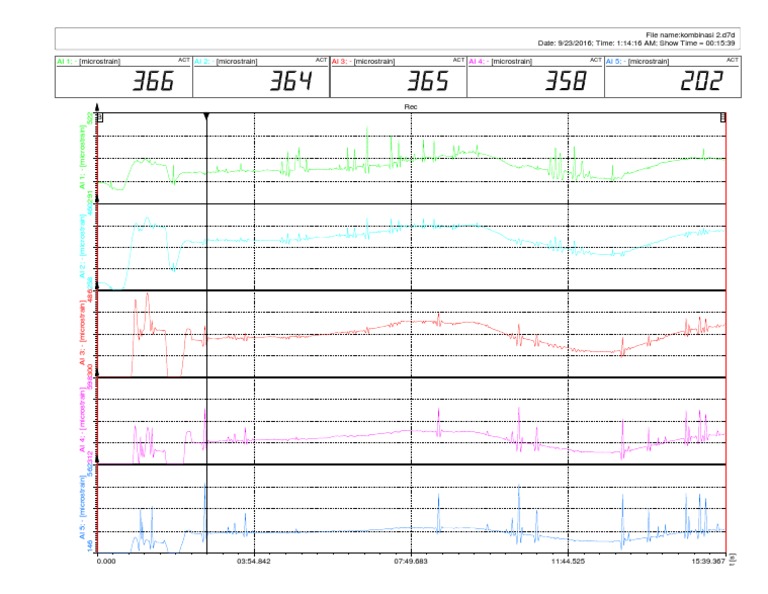Click the AI 4 digital meter value 358
The image size is (768, 594).
[x=565, y=81]
